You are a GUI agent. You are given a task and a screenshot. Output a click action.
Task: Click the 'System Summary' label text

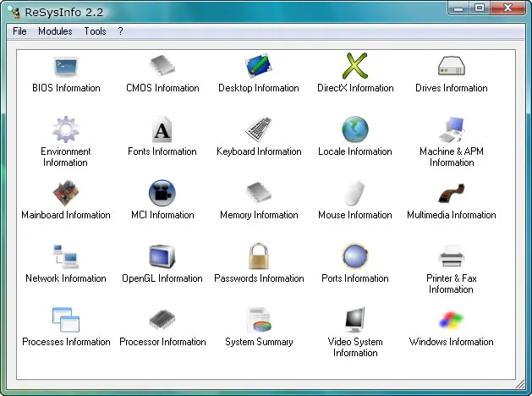259,342
